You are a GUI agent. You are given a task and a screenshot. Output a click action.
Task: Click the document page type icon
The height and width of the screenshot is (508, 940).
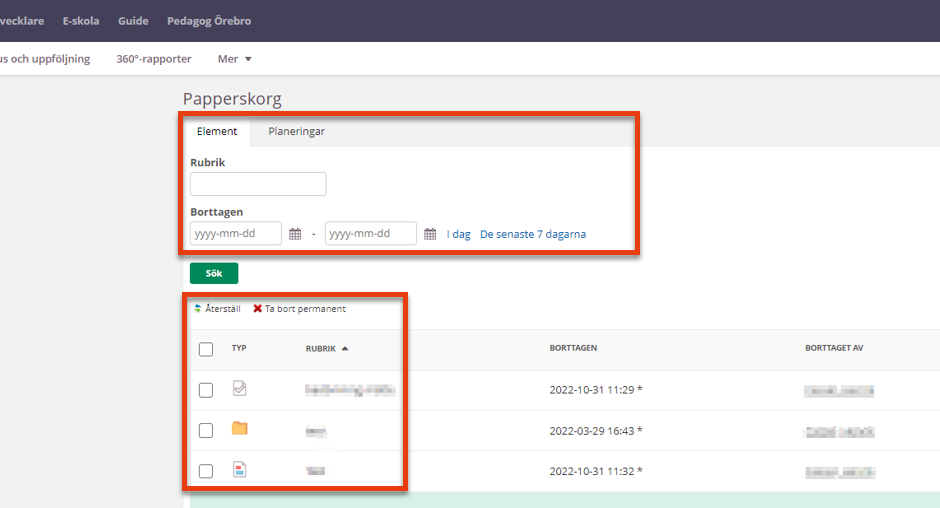(x=239, y=469)
